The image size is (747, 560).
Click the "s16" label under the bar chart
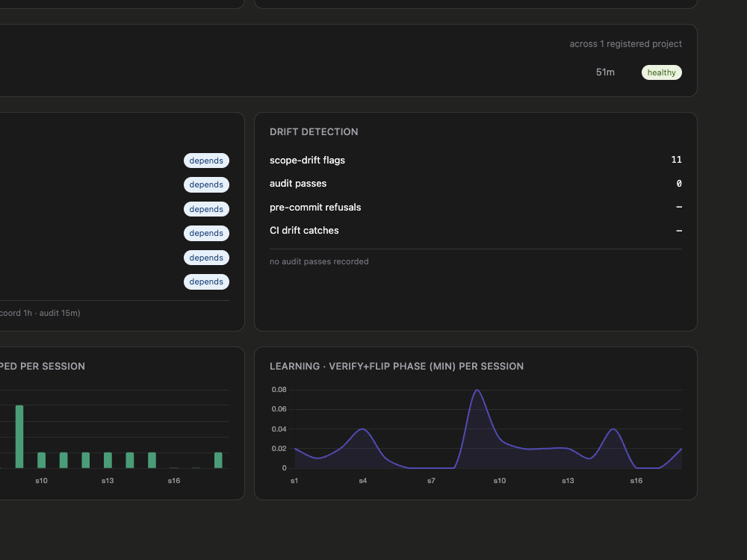(x=174, y=480)
